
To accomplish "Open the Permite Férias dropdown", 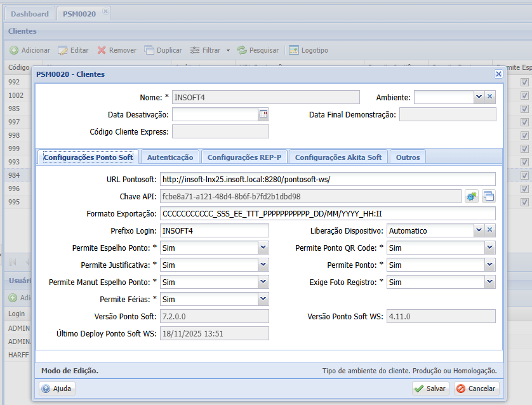I will pos(263,299).
